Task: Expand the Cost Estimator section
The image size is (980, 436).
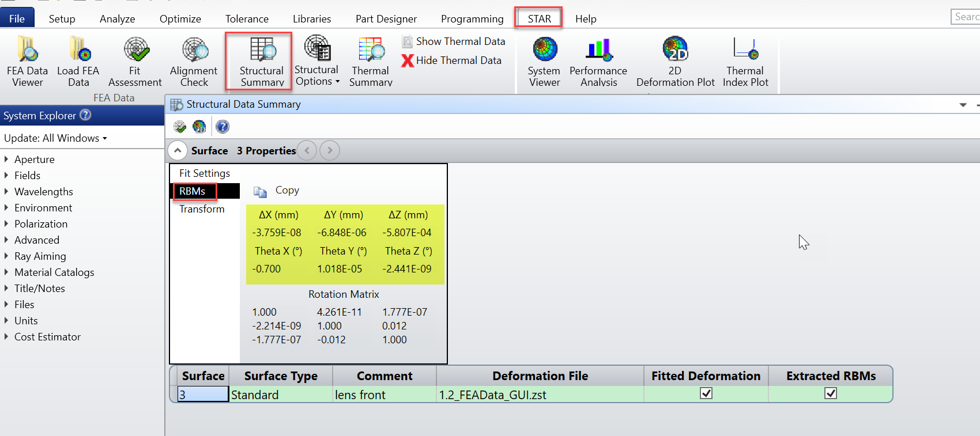Action: pyautogui.click(x=6, y=337)
